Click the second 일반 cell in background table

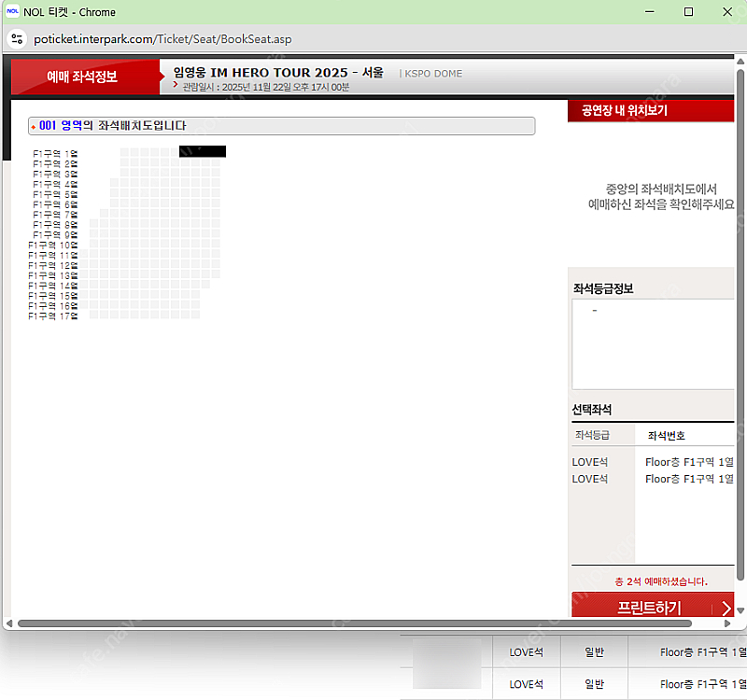(x=594, y=684)
